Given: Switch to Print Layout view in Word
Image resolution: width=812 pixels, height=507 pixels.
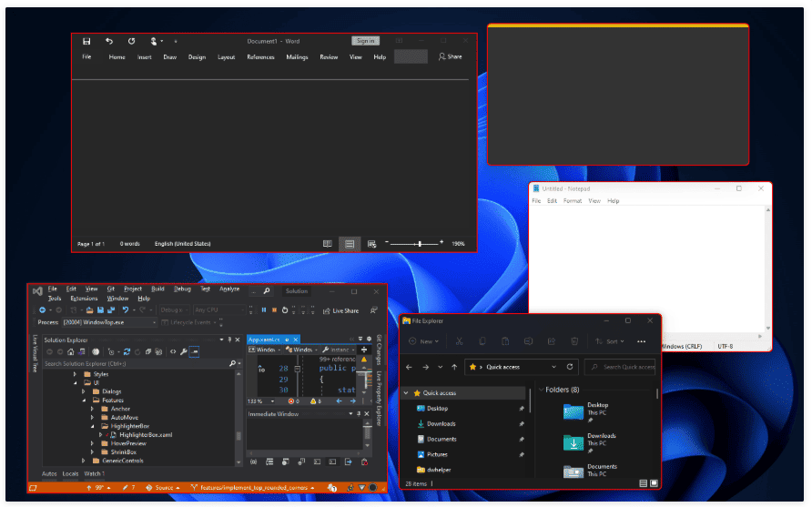Looking at the screenshot, I should click(x=350, y=244).
